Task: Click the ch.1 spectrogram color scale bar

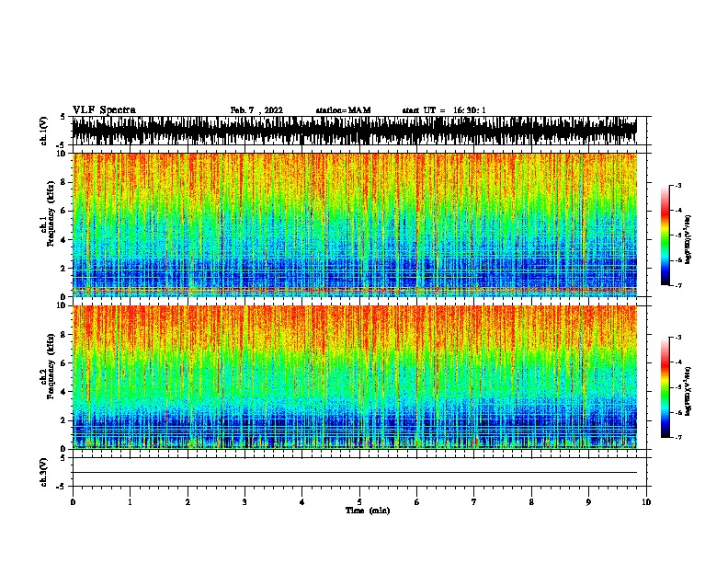Action: coord(665,236)
